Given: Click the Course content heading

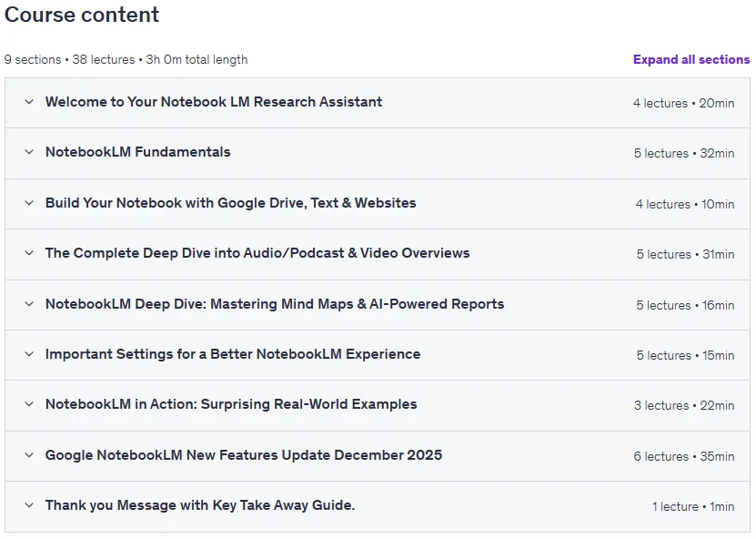Looking at the screenshot, I should pyautogui.click(x=82, y=15).
